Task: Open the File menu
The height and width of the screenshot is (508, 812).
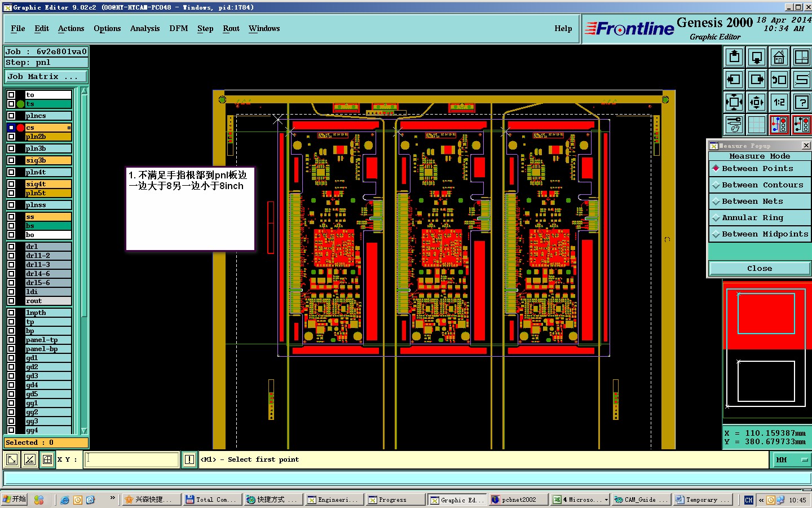Action: coord(18,28)
